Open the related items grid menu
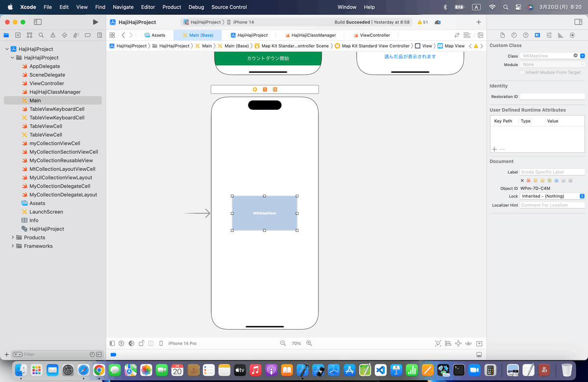588x382 pixels. click(x=112, y=35)
